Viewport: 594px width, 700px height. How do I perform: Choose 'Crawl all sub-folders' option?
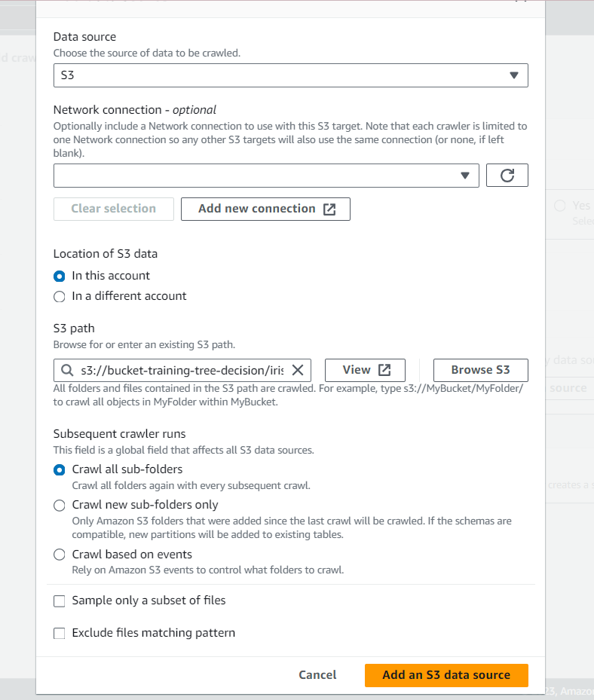[60, 470]
